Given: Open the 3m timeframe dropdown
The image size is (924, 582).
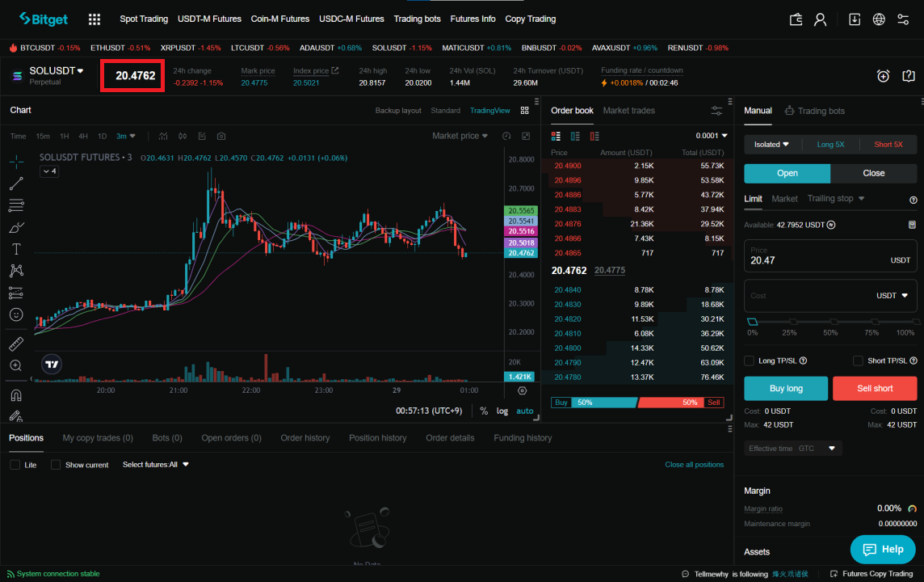Looking at the screenshot, I should click(x=125, y=137).
